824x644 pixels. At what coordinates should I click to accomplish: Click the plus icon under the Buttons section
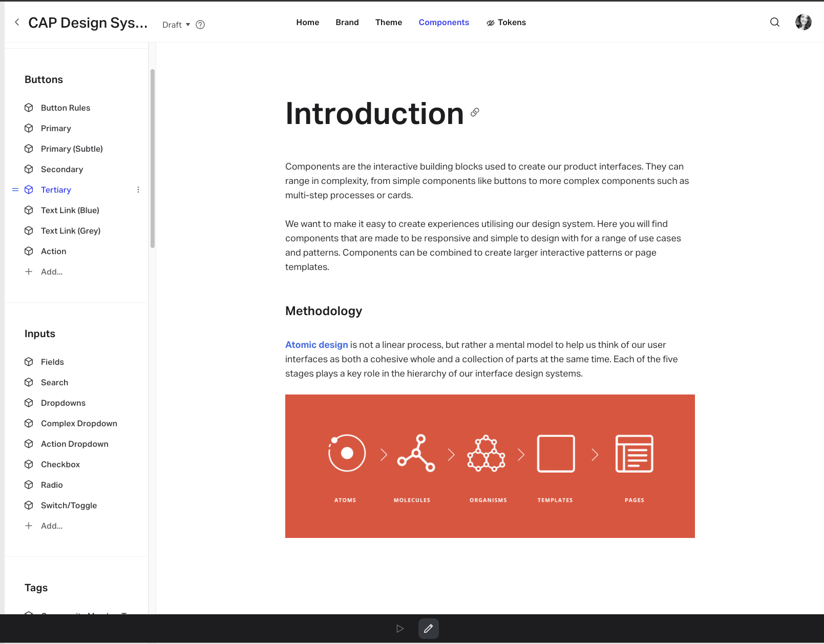(29, 272)
